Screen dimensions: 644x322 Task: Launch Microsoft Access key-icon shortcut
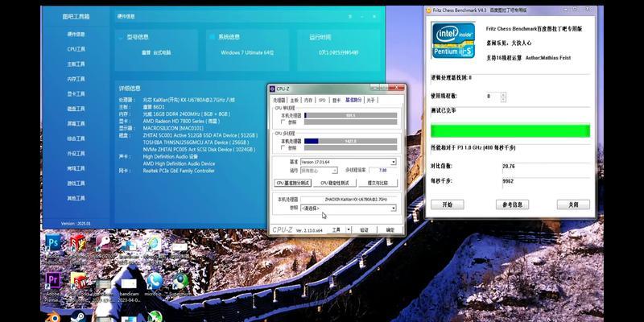[x=103, y=243]
